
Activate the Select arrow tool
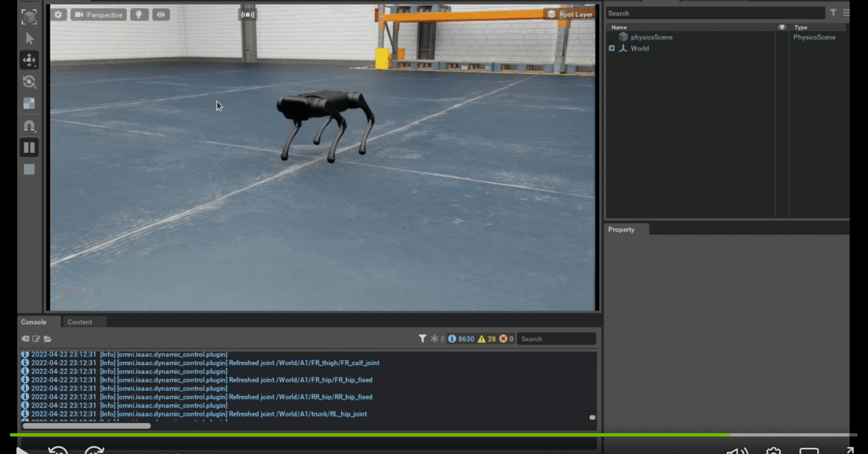point(29,39)
